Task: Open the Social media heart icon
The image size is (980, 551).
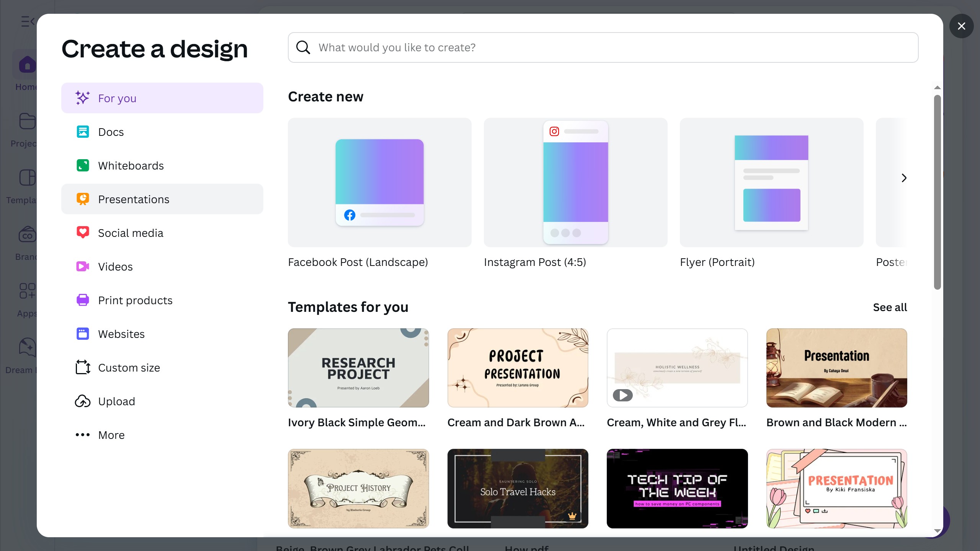Action: 83,233
